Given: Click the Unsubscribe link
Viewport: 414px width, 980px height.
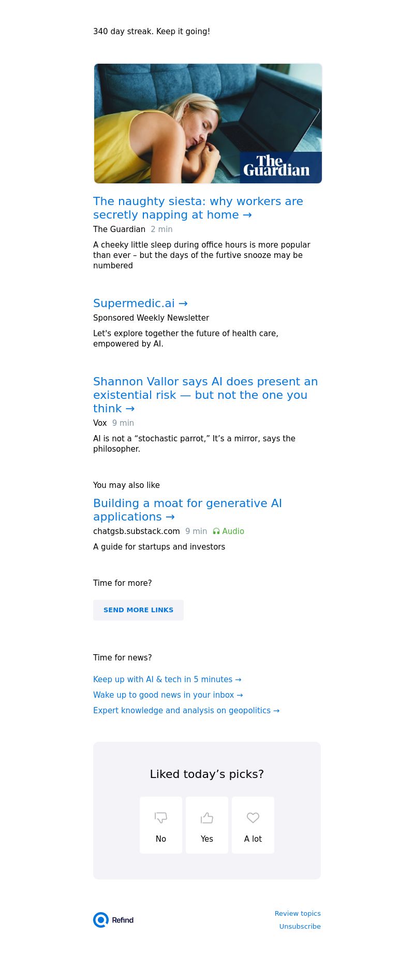Looking at the screenshot, I should tap(300, 927).
